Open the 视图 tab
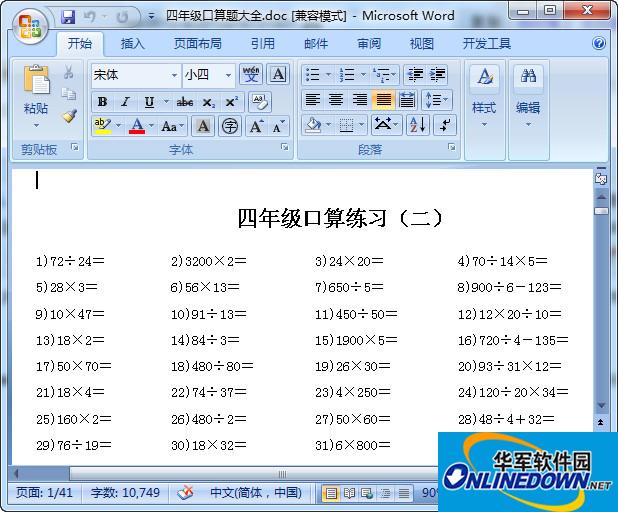Screen dimensions: 618x512 coord(422,43)
